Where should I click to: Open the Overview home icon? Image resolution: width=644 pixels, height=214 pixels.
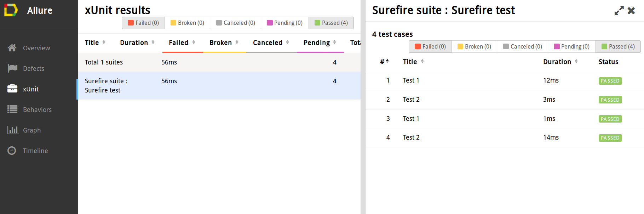(x=12, y=48)
